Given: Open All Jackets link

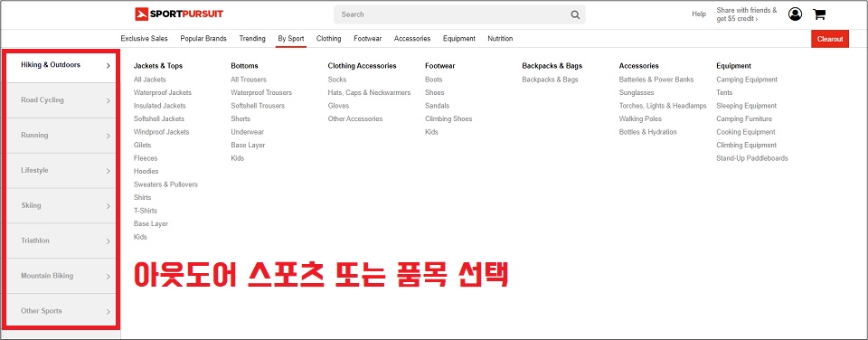Looking at the screenshot, I should click(149, 80).
